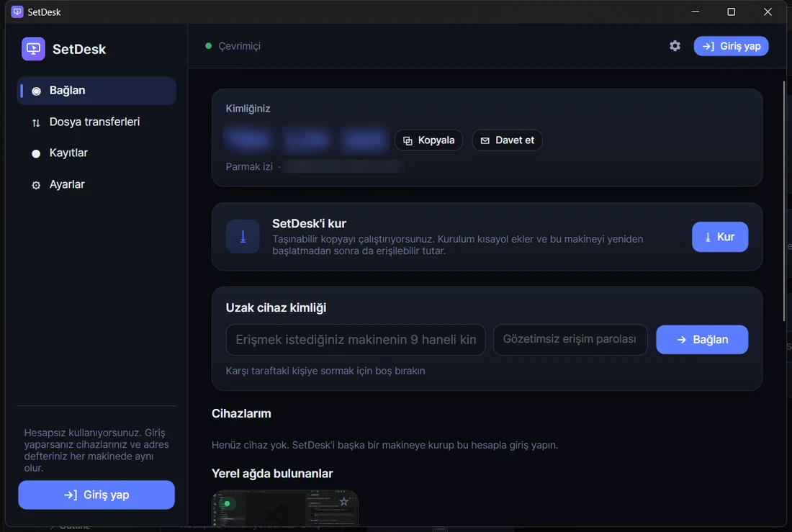Maximize the SetDesk window
The width and height of the screenshot is (792, 532).
tap(731, 12)
